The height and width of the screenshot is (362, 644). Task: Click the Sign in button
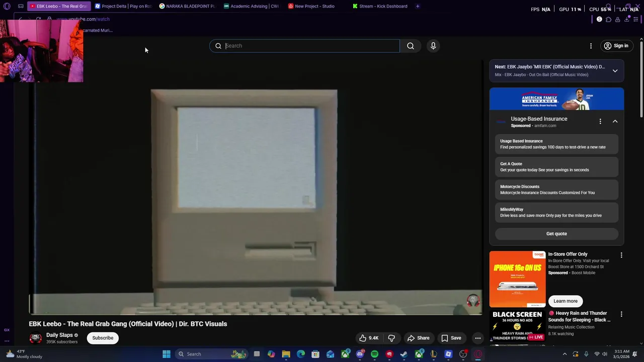(x=616, y=46)
